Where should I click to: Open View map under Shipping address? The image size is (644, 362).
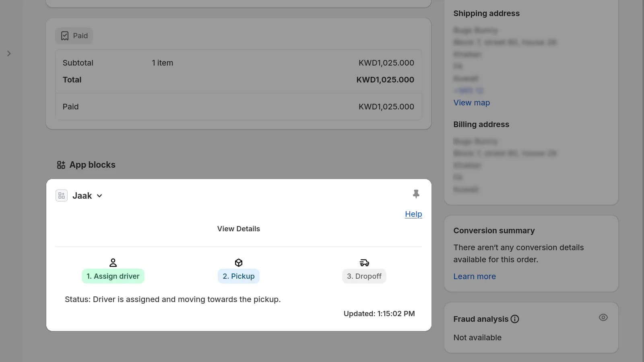(471, 103)
